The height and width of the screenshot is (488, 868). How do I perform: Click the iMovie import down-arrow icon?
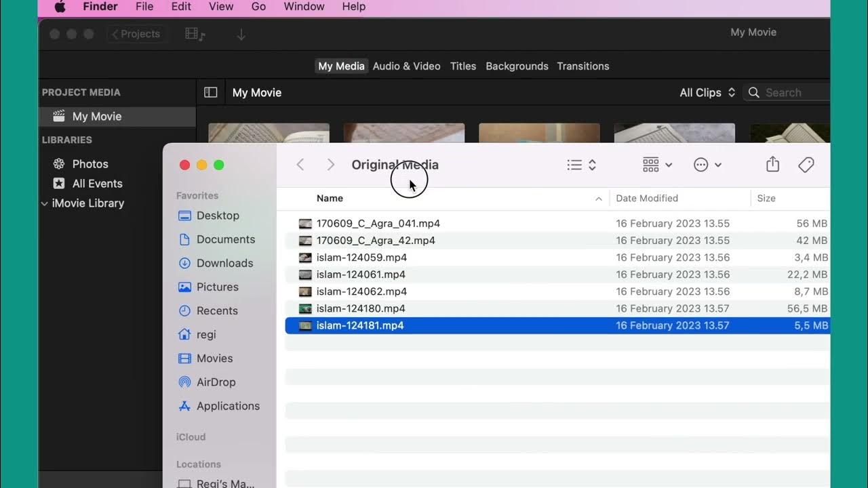[241, 34]
